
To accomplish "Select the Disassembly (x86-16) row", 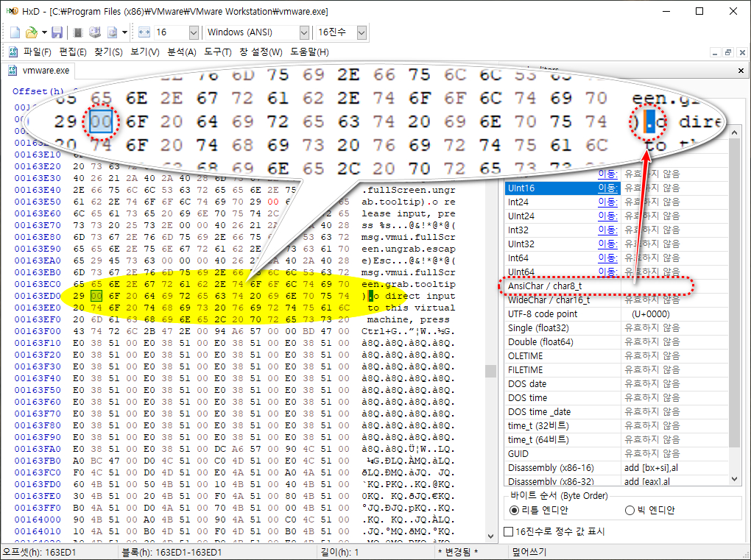I will [616, 467].
